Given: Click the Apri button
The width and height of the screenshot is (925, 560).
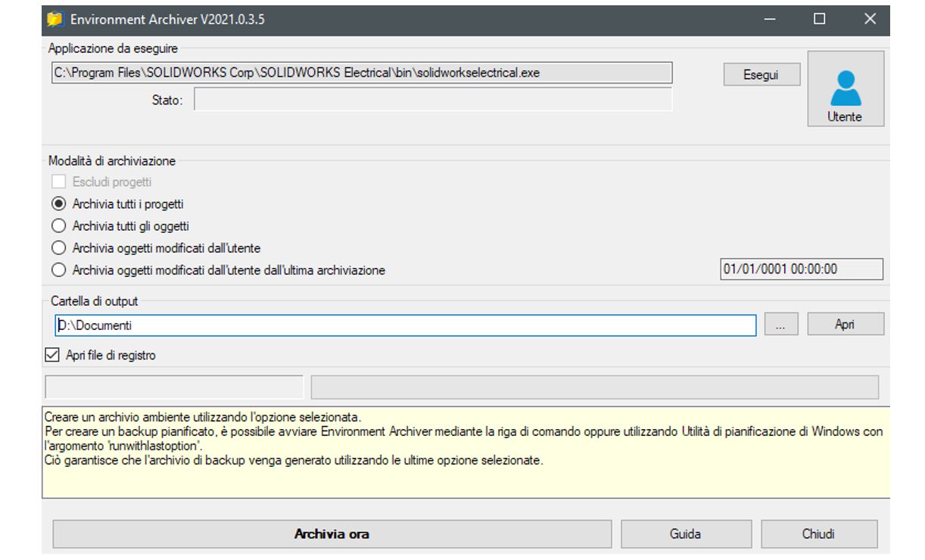Looking at the screenshot, I should point(845,324).
